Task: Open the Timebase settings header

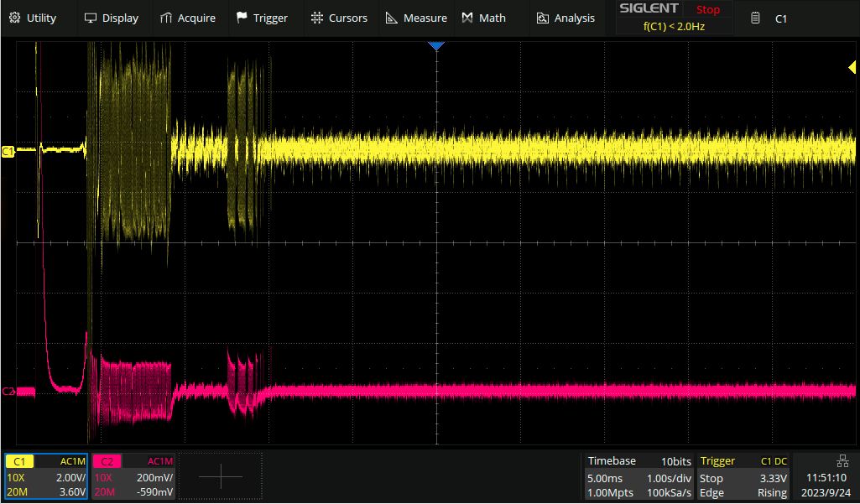Action: 612,461
